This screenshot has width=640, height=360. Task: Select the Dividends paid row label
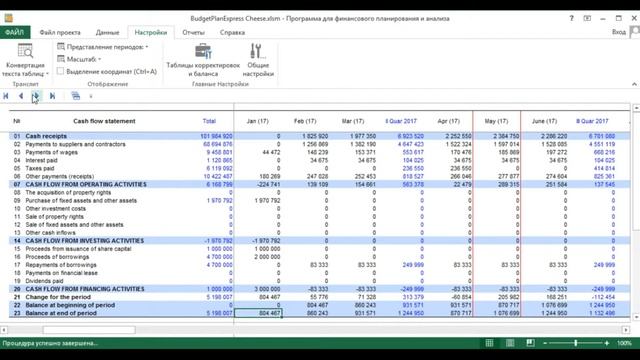pos(44,281)
